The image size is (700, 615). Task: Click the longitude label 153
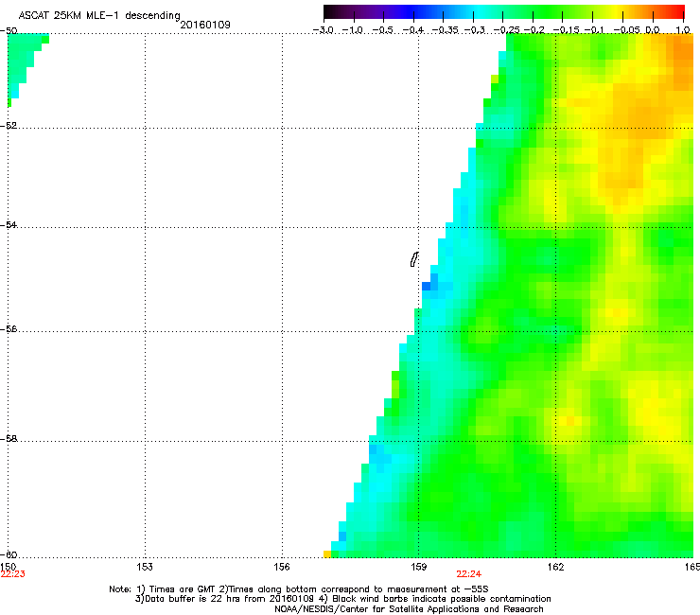145,567
